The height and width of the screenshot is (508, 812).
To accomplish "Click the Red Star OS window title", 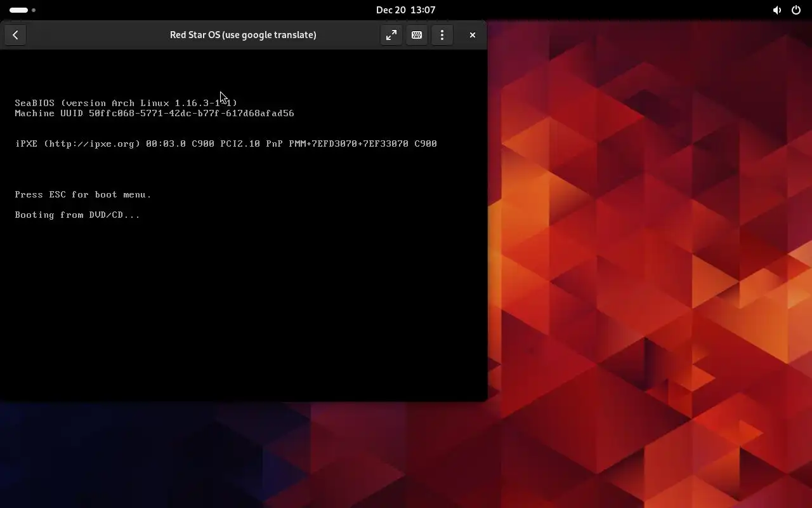I will point(243,35).
